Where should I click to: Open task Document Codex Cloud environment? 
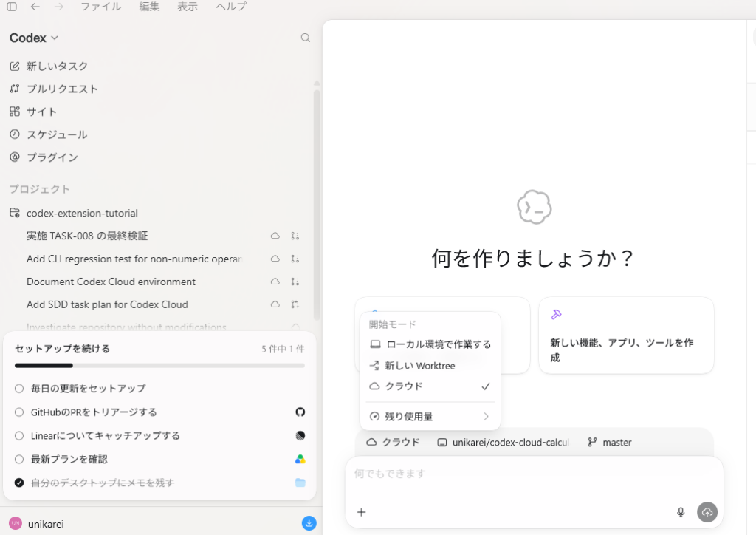[x=111, y=282]
